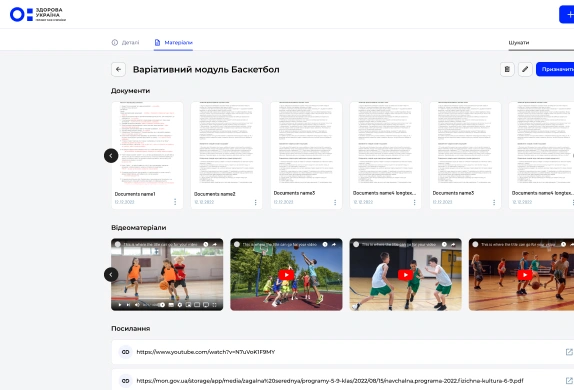Play the video with boys in white jerseys
The image size is (574, 390).
[x=405, y=275]
